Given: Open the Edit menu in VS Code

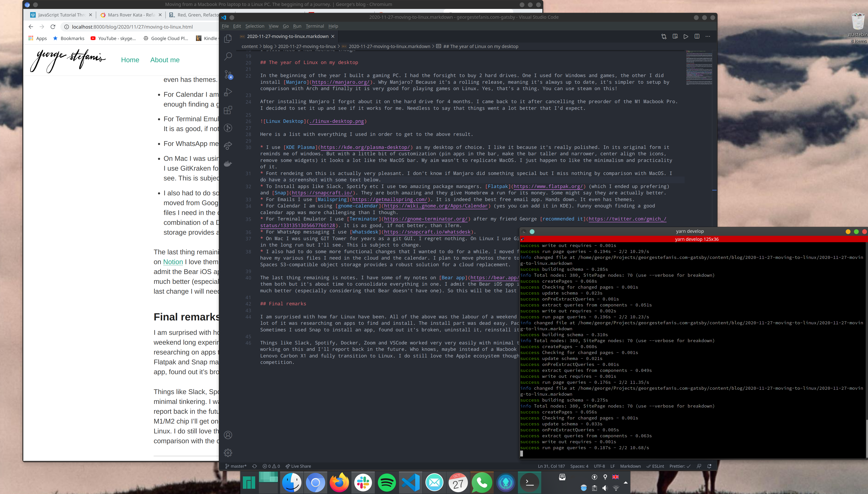Looking at the screenshot, I should (x=237, y=26).
